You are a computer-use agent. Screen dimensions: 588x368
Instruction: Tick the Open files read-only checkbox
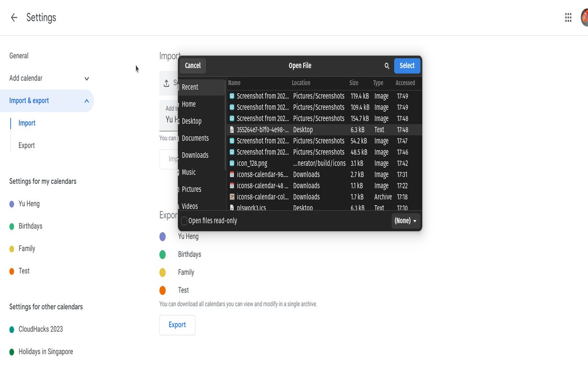tap(184, 221)
